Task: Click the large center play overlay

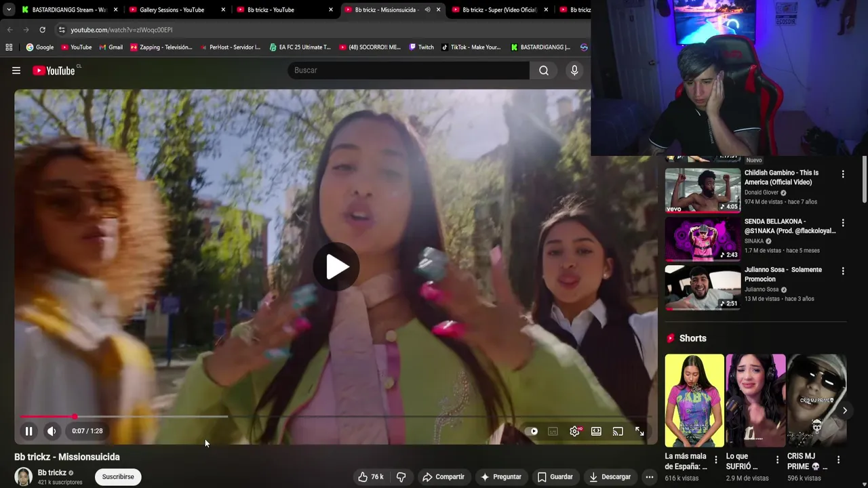Action: click(x=336, y=267)
